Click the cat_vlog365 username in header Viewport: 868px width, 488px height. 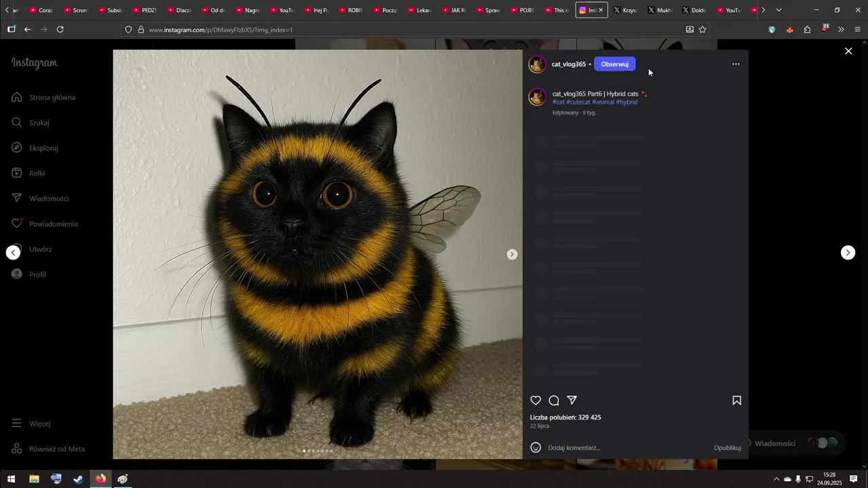pos(568,64)
